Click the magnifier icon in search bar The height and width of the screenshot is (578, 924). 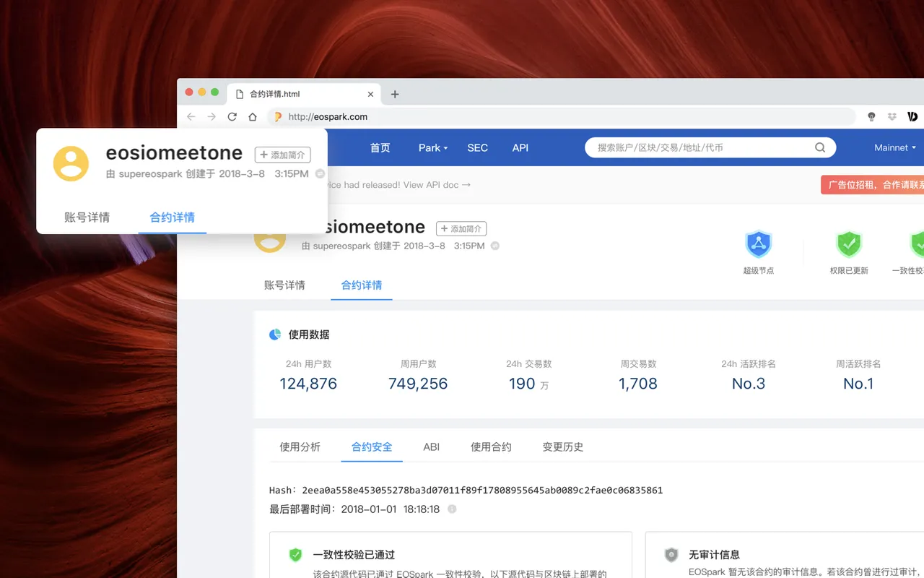click(x=820, y=147)
